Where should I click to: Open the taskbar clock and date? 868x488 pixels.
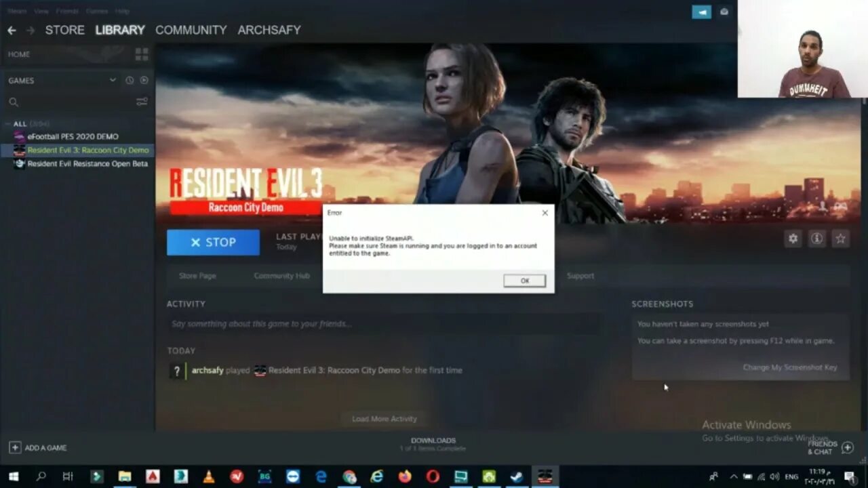tap(821, 476)
